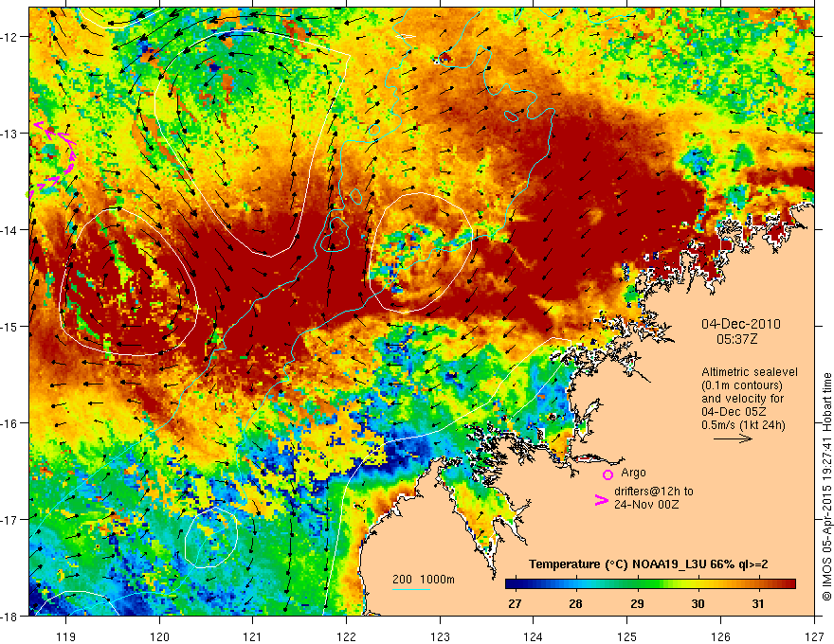Click the latitude label -13
This screenshot has width=834, height=644.
(x=10, y=134)
